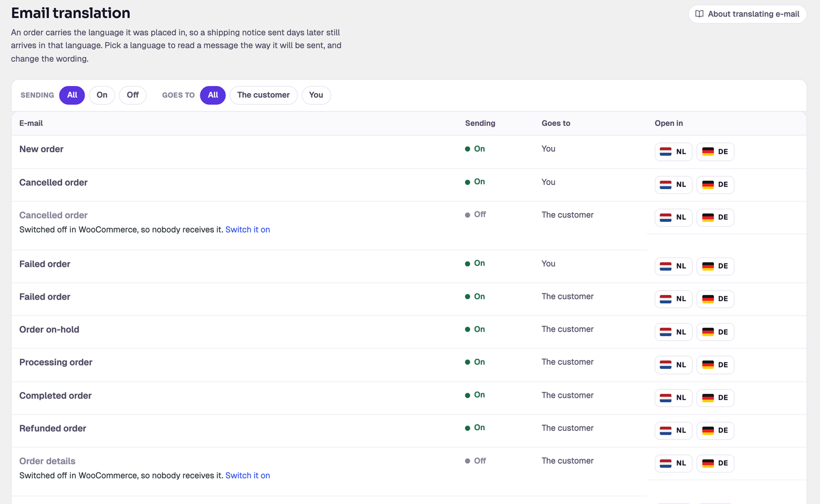Open New order email in German (DE)
This screenshot has width=820, height=504.
[x=715, y=152]
